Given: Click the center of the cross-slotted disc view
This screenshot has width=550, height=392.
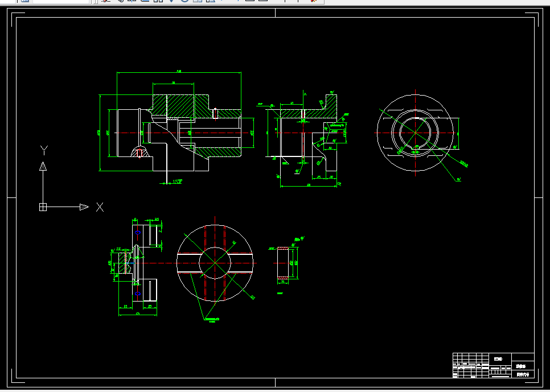Looking at the screenshot, I should [x=215, y=263].
